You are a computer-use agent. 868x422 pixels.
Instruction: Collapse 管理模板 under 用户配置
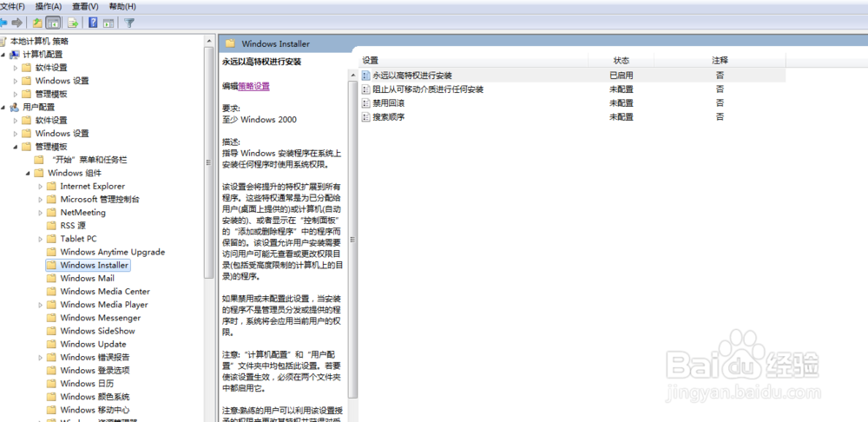tap(16, 147)
